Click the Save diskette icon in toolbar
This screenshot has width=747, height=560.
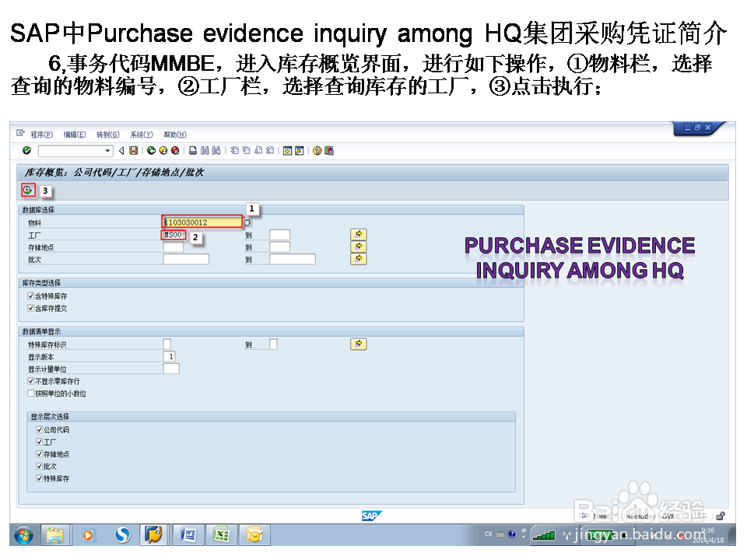132,150
